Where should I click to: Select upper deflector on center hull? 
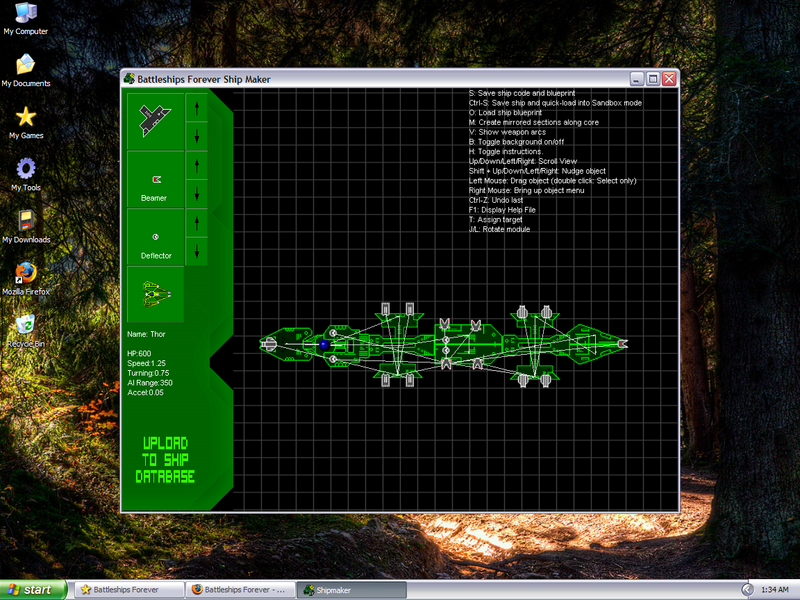[445, 340]
